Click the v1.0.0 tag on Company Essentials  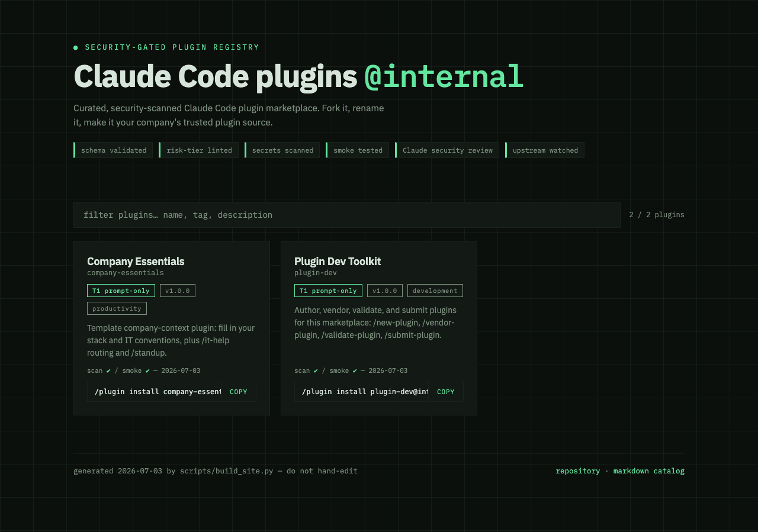[178, 291]
